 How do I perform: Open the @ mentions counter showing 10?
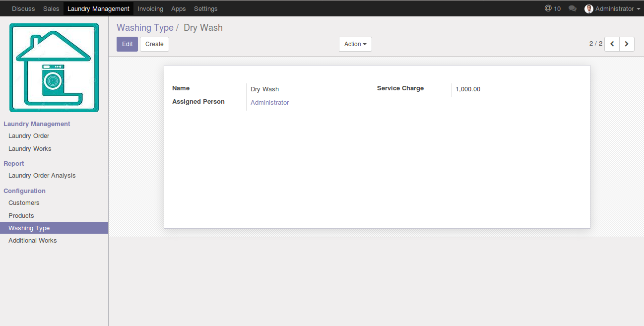point(553,8)
